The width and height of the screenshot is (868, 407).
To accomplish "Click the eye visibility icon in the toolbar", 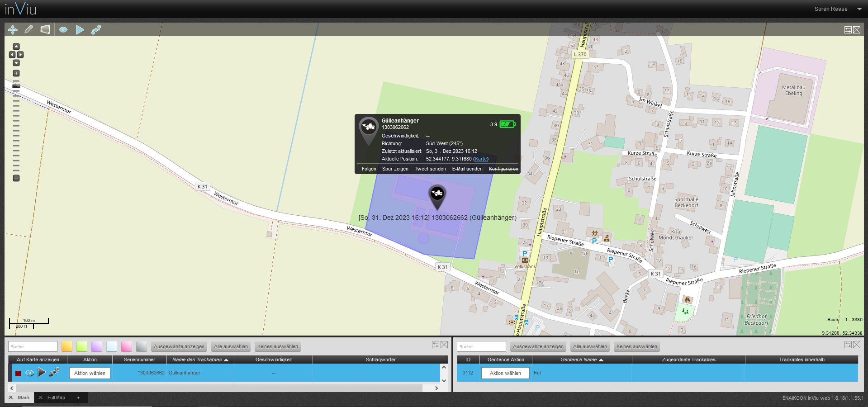I will (x=63, y=29).
